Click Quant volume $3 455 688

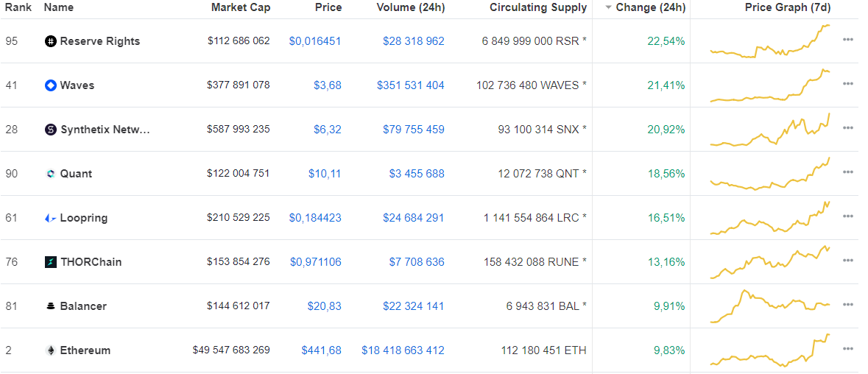416,174
